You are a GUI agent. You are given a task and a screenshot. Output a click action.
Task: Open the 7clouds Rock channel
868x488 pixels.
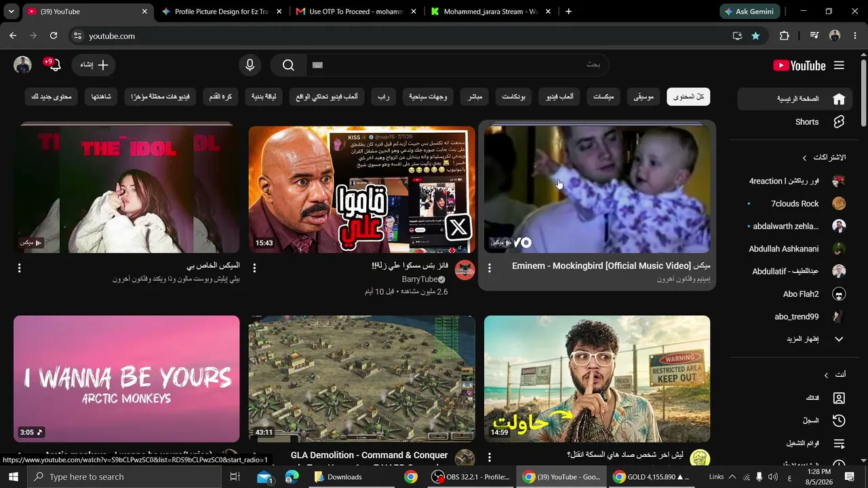795,203
